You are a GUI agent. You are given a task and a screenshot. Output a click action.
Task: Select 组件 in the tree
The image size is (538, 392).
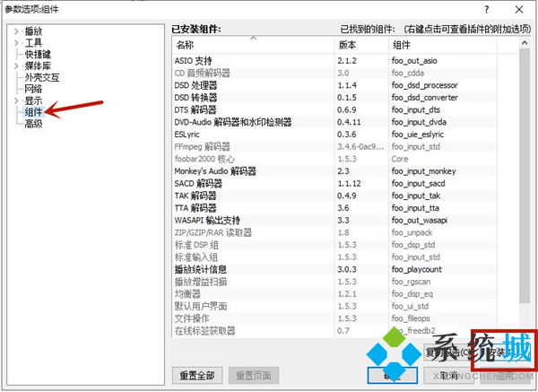33,112
